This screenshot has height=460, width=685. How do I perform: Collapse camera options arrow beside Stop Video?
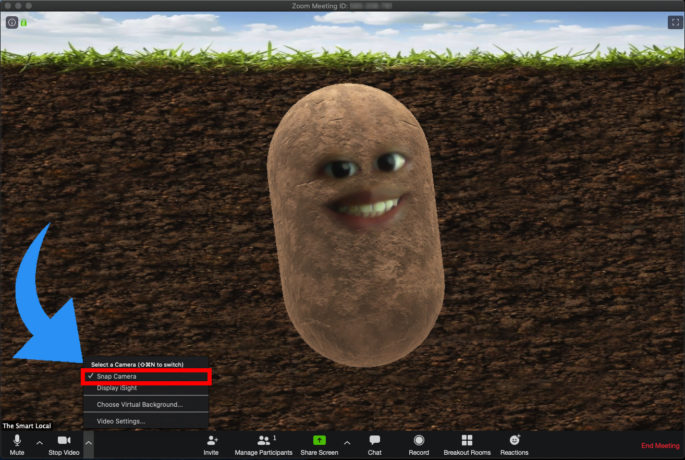pyautogui.click(x=88, y=441)
